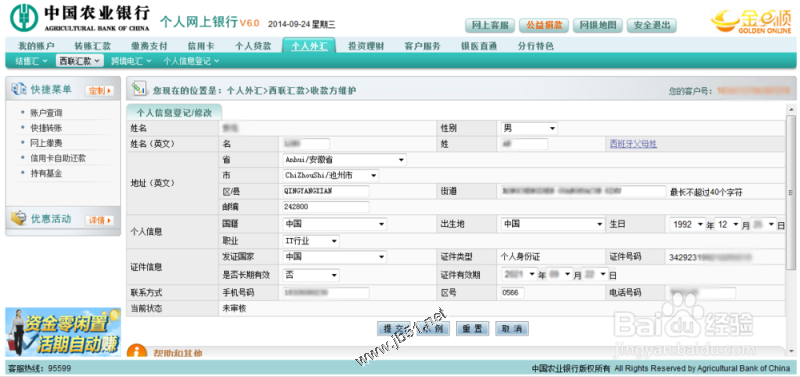Open the birthday year dropdown showing 1992
Screen dimensions: 800x377
coord(687,224)
